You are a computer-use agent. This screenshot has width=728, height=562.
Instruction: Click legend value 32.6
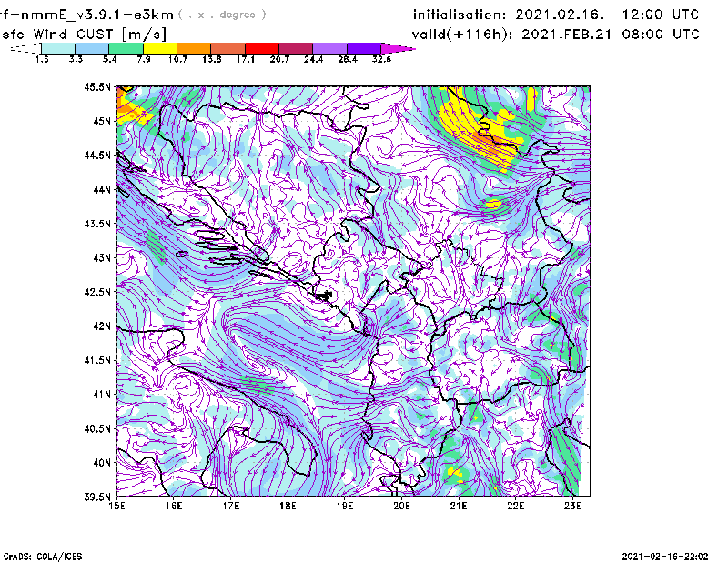[x=381, y=59]
